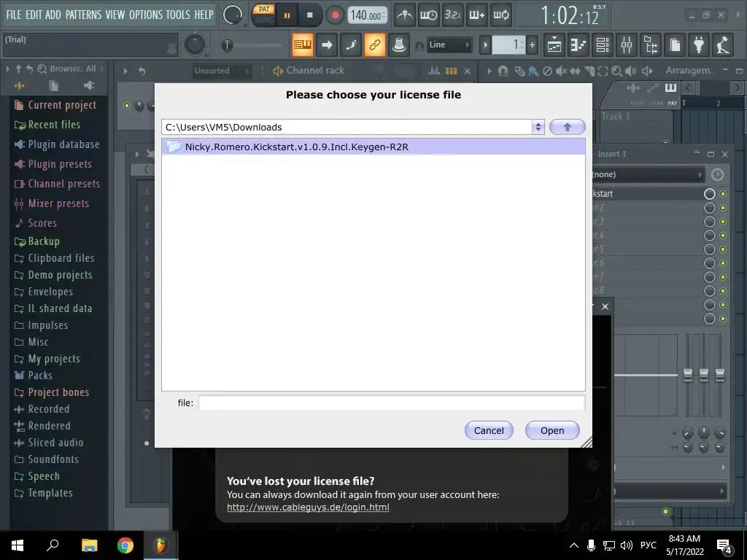Expand Channel presets folder
Screen dimensions: 747x560
tap(57, 184)
